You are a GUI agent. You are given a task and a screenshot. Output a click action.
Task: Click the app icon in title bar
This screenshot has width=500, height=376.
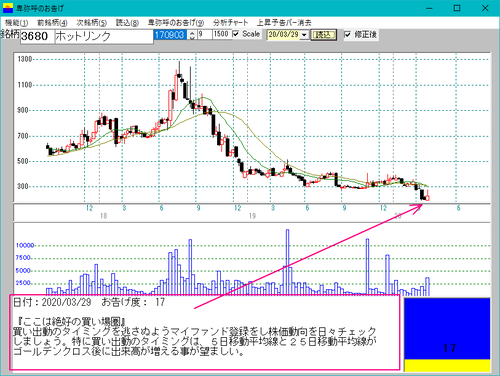click(x=8, y=8)
